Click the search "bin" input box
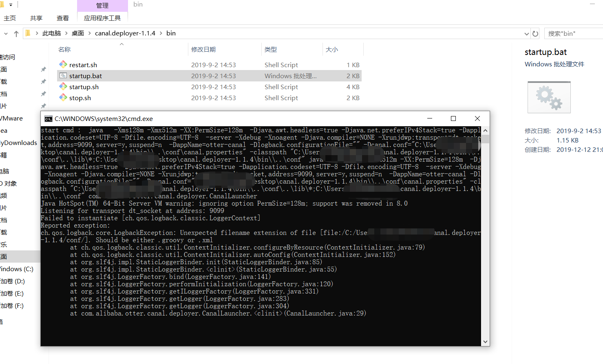The image size is (603, 364). pos(574,33)
